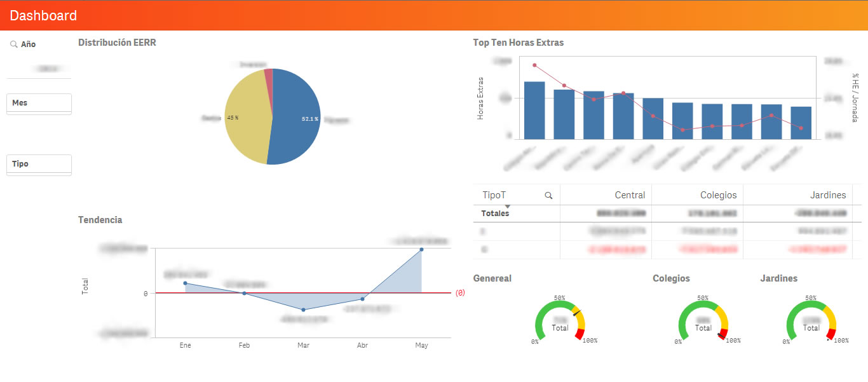Sort by the Jardines column header
The width and height of the screenshot is (868, 382).
pos(828,195)
